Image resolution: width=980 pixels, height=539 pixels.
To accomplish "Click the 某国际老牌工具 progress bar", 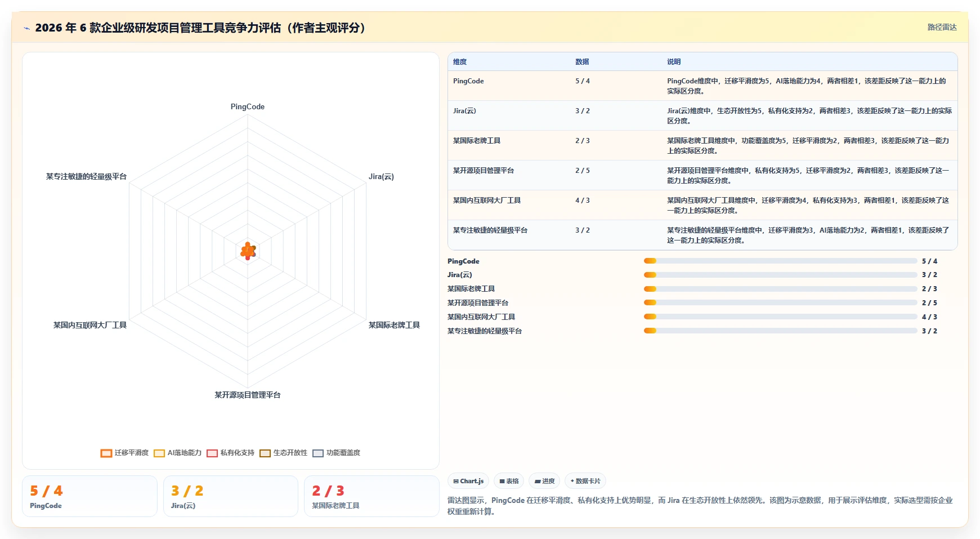I will (781, 289).
